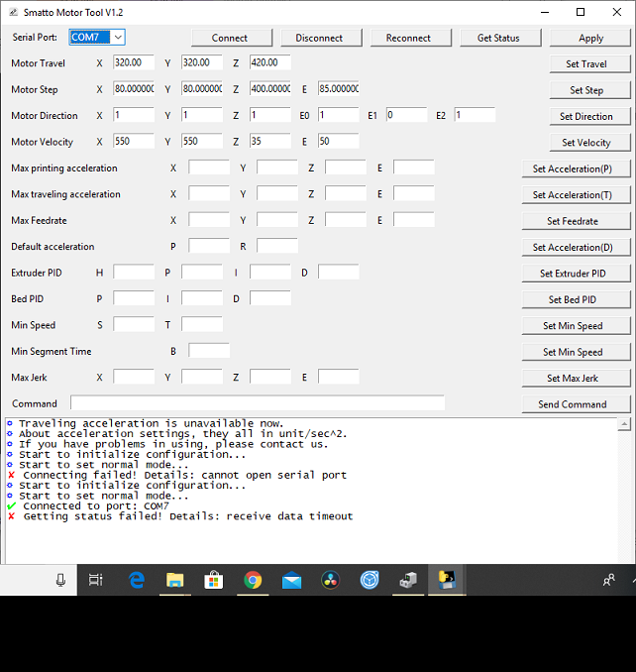Image resolution: width=636 pixels, height=672 pixels.
Task: Open Task View from the taskbar
Action: point(95,580)
